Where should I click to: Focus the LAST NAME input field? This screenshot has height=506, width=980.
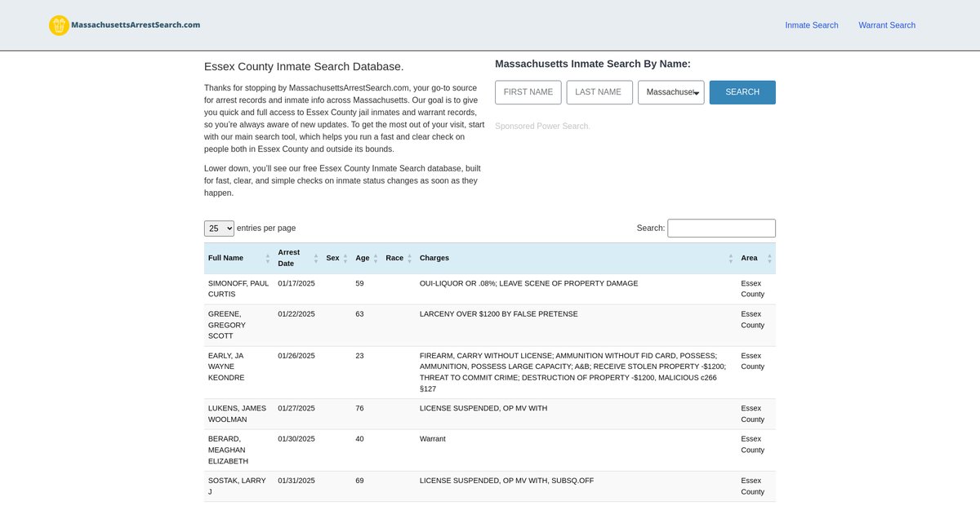[599, 92]
